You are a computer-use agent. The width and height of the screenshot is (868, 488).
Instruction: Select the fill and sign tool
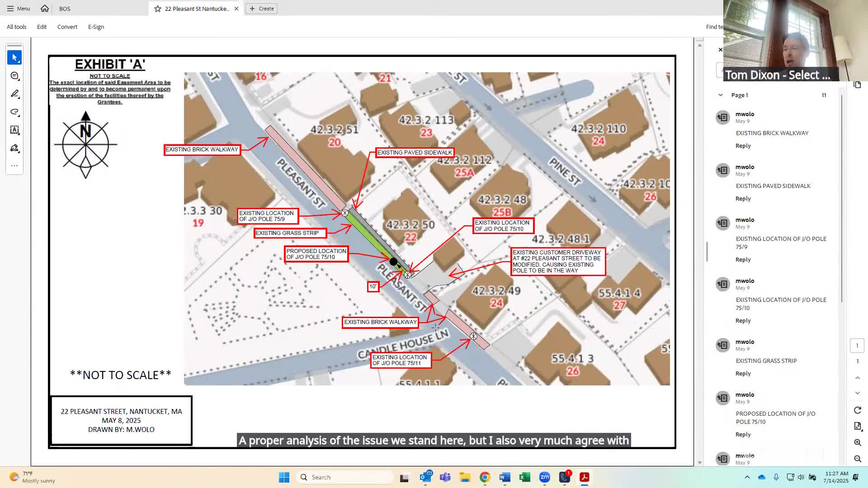[x=14, y=148]
